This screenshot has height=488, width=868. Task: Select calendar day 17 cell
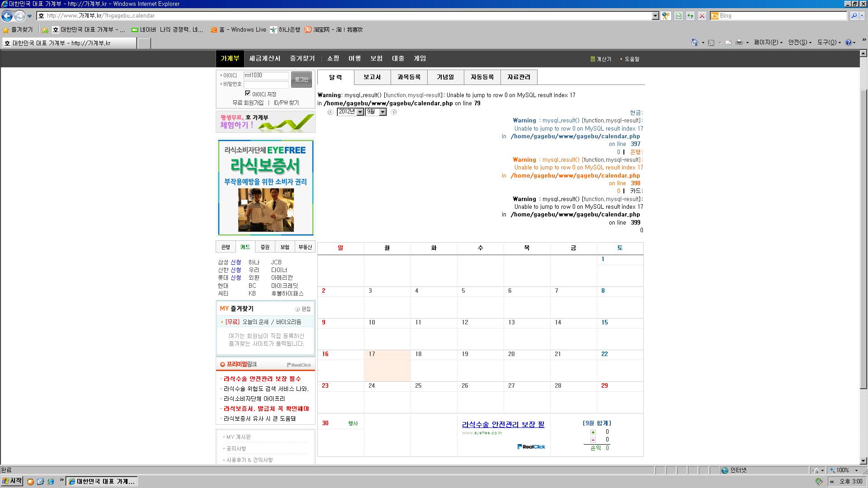tap(387, 366)
